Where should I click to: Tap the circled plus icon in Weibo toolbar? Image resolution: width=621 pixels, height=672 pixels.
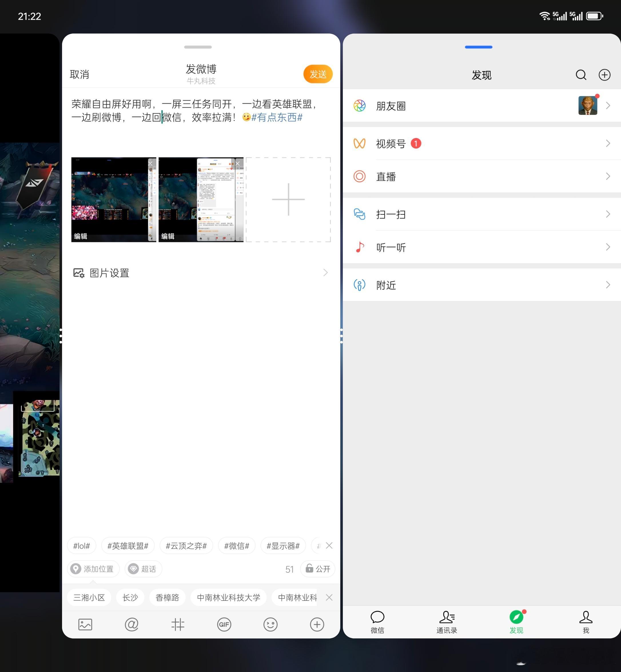click(317, 624)
